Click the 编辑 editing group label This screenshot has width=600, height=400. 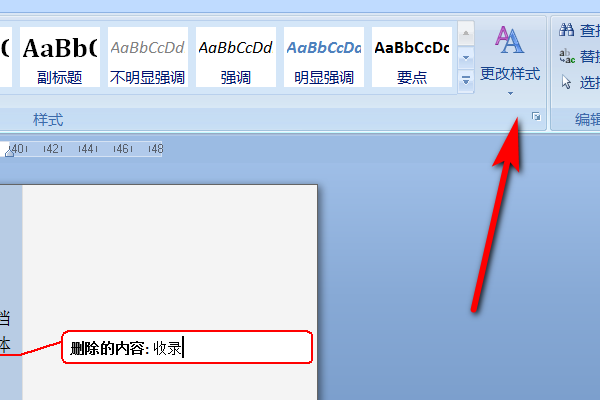coord(587,119)
